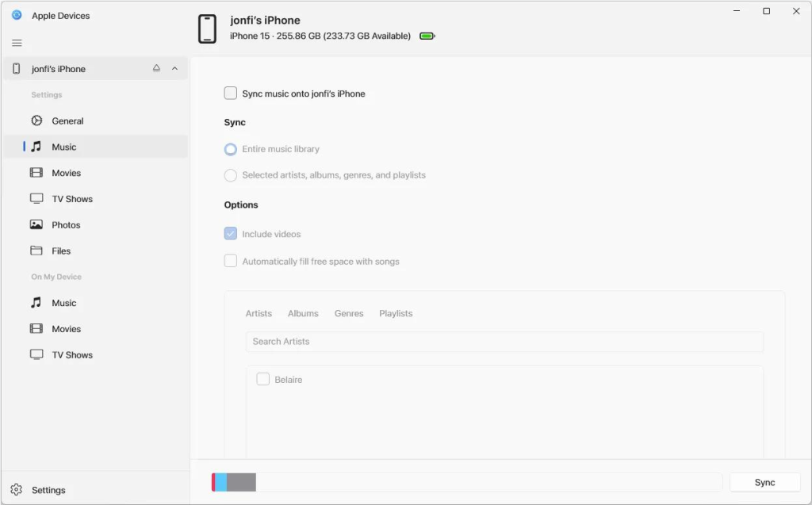
Task: Collapse the jonfi's iPhone device section
Action: pos(175,68)
